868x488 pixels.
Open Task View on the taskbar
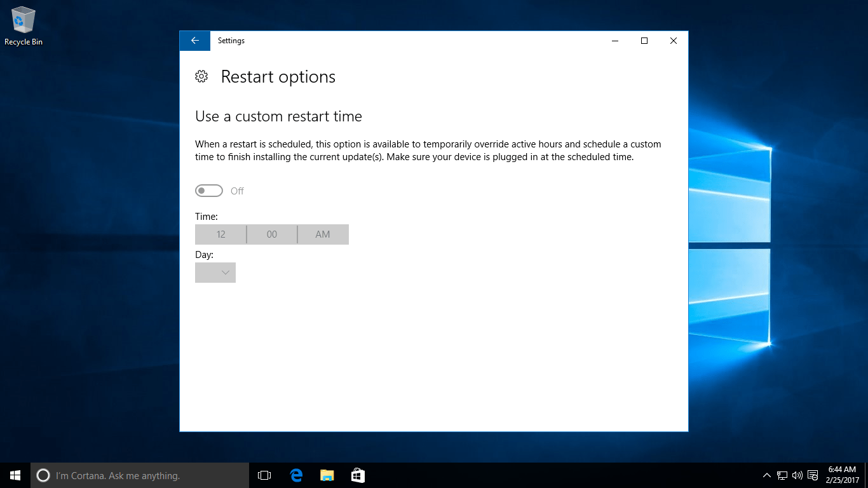(x=263, y=475)
